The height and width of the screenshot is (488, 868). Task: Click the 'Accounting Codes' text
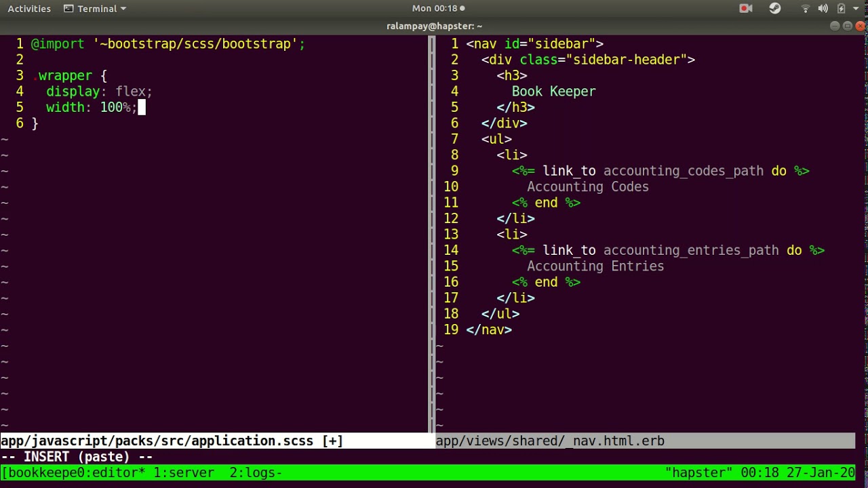click(588, 186)
